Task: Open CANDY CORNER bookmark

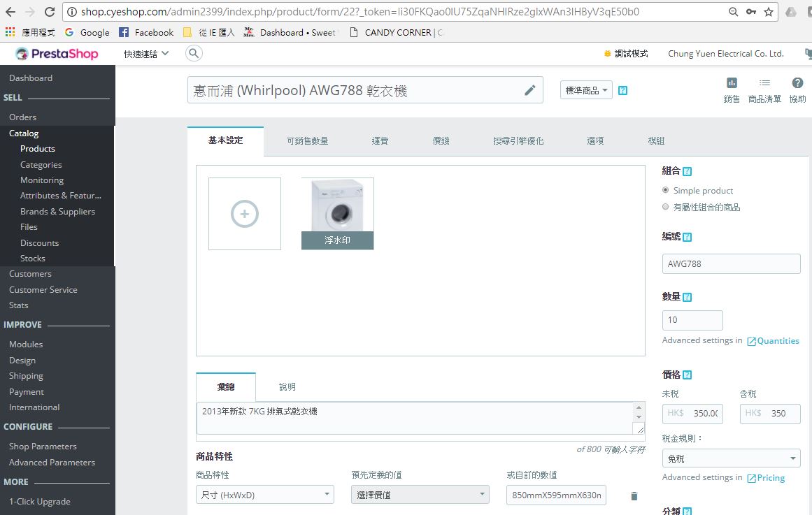Action: coord(397,32)
